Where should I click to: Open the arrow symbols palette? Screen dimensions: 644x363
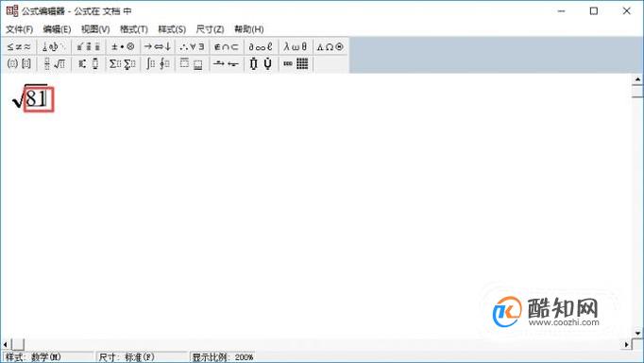[158, 47]
